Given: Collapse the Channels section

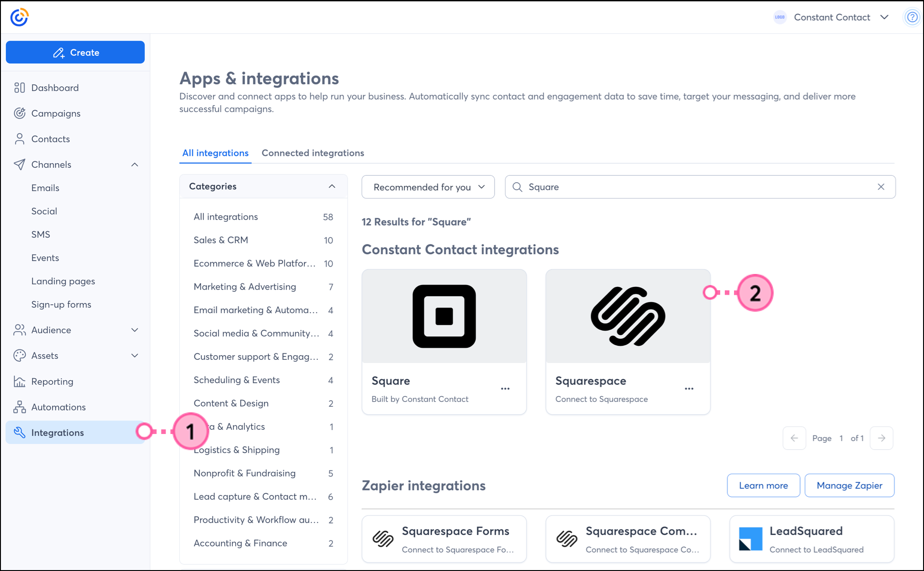Looking at the screenshot, I should (135, 165).
